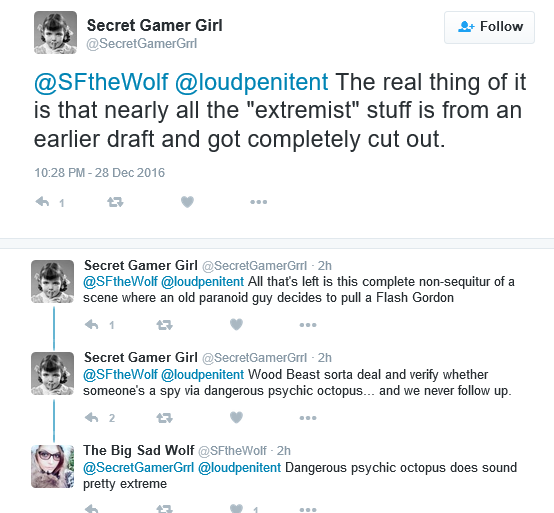
Task: Retweet the Wood Beast psychic octopus tweet
Action: click(x=164, y=418)
